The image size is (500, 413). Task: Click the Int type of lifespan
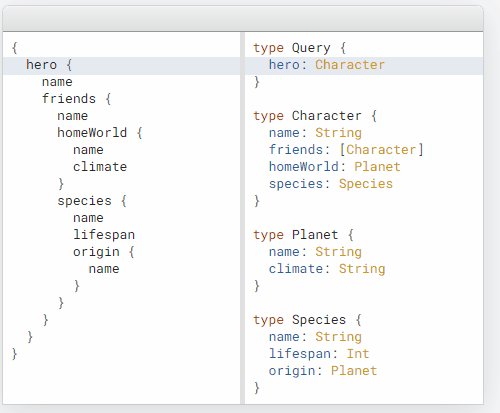click(358, 354)
